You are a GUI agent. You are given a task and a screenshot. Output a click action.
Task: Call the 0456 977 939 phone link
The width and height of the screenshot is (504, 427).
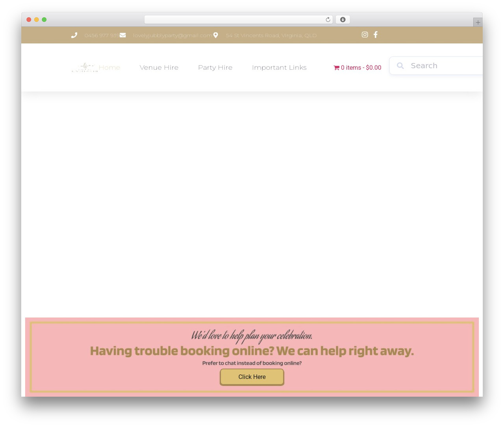click(102, 35)
